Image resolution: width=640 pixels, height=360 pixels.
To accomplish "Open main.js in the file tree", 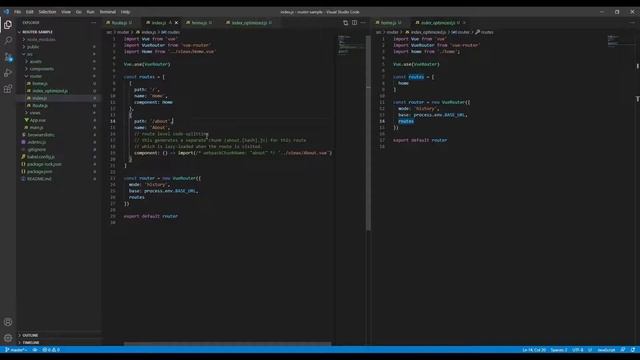I will coord(36,127).
